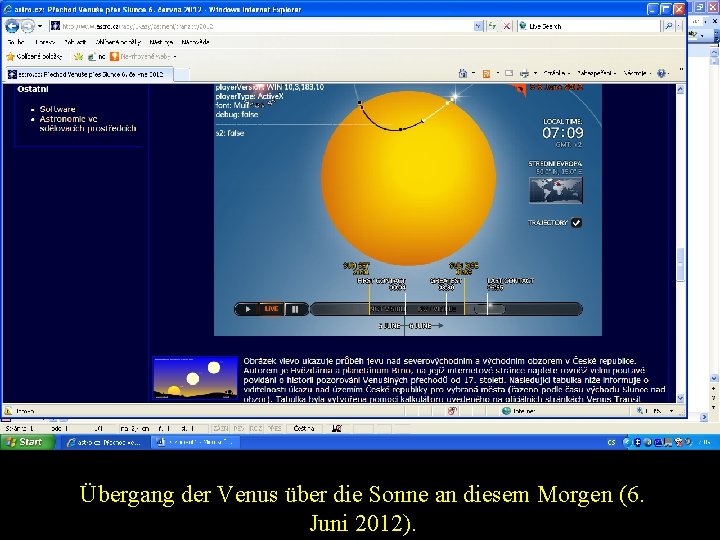Open the Zobrazit menu
Screen dimensions: 720x540
(x=75, y=42)
